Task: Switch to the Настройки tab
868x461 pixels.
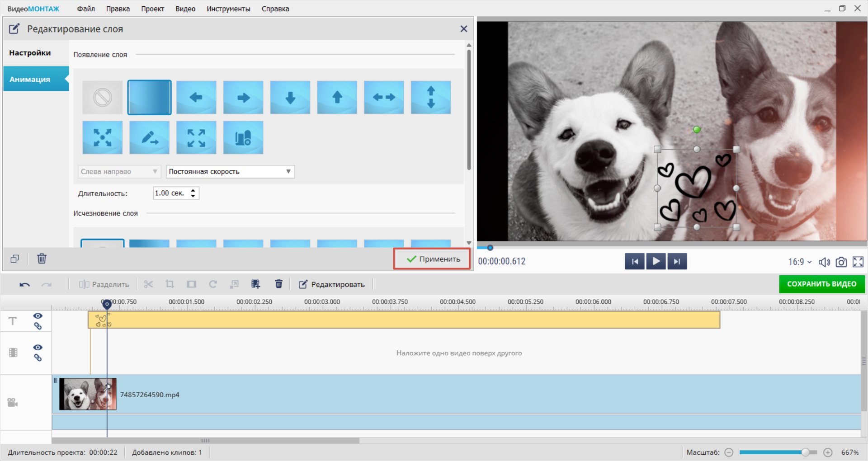Action: tap(30, 53)
